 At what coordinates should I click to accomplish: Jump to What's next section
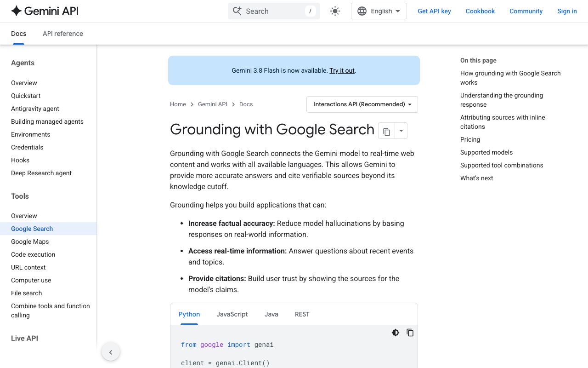point(476,178)
